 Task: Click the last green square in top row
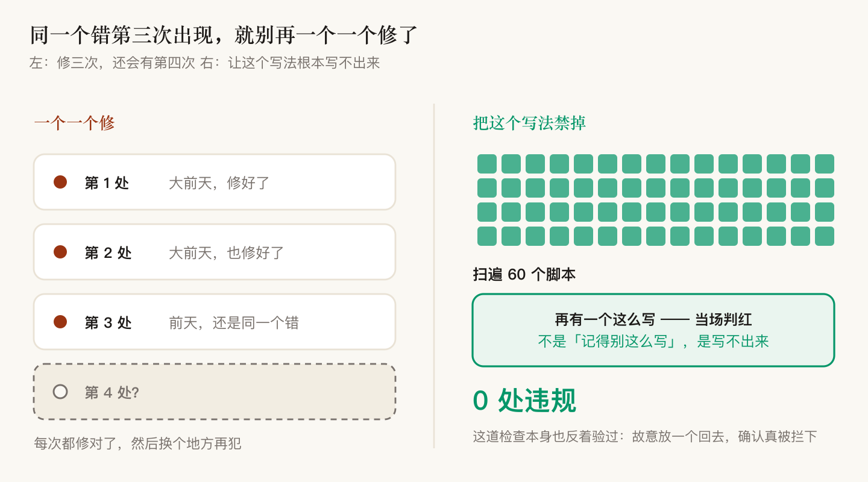point(825,164)
